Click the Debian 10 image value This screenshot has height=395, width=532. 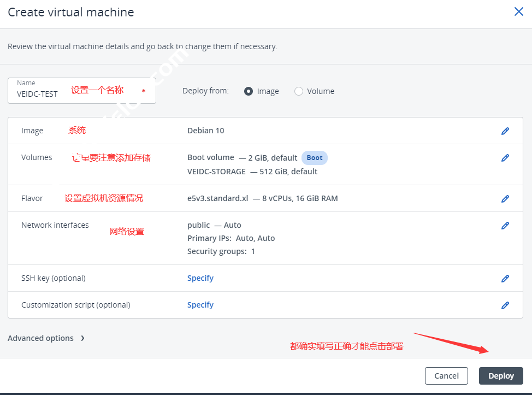point(205,131)
